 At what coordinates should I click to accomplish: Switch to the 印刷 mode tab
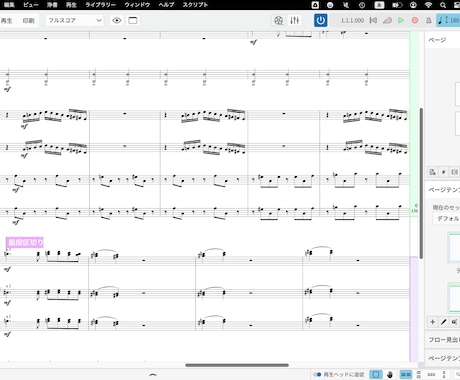tap(28, 20)
